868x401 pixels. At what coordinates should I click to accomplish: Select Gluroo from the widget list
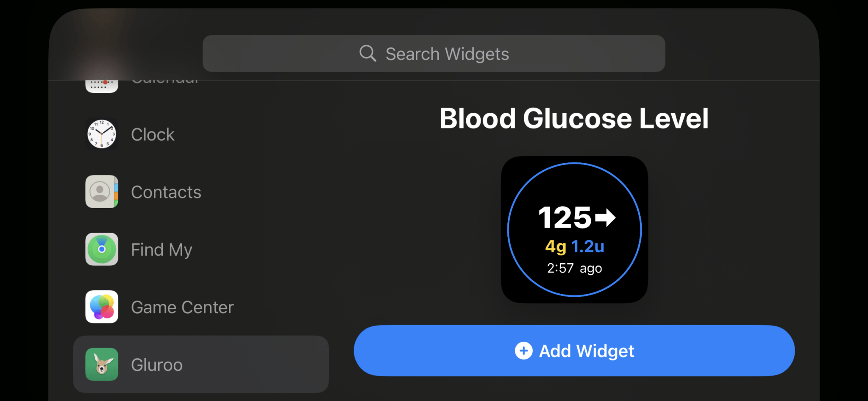157,365
